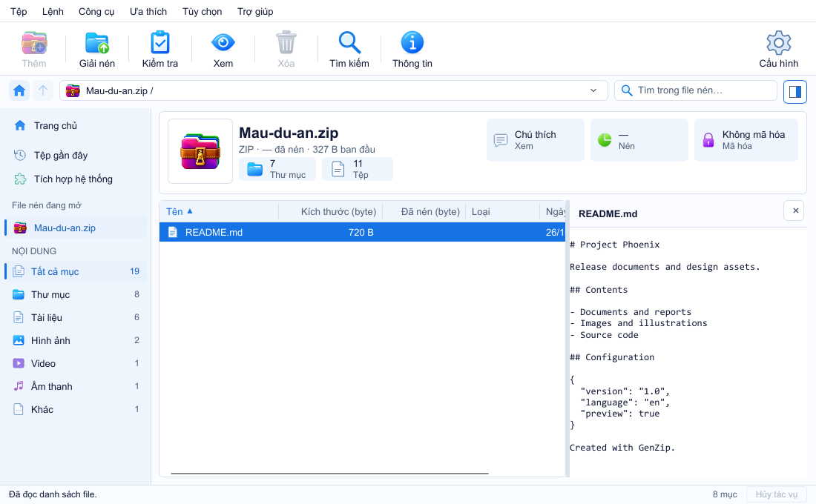Click the Không mã hóa encryption card
This screenshot has width=816, height=504.
pos(746,140)
